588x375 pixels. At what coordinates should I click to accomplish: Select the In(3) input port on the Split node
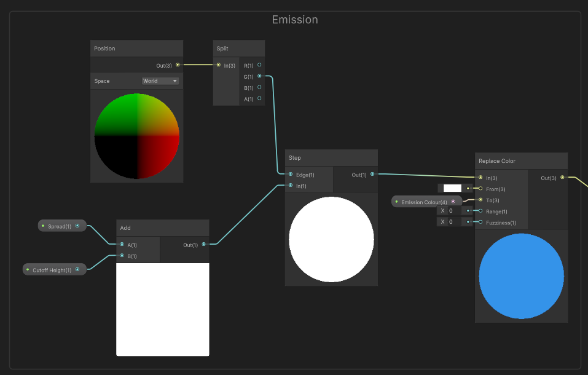(x=218, y=65)
